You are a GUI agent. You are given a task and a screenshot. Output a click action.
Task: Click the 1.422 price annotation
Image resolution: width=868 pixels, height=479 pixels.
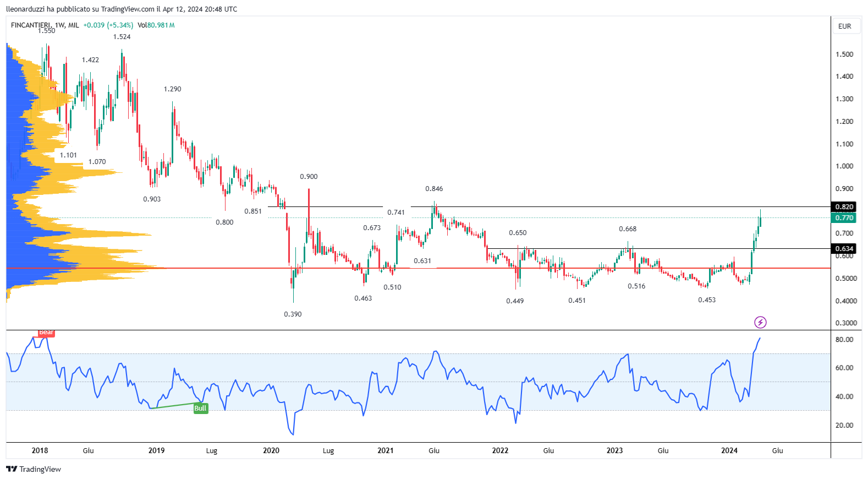tap(91, 60)
